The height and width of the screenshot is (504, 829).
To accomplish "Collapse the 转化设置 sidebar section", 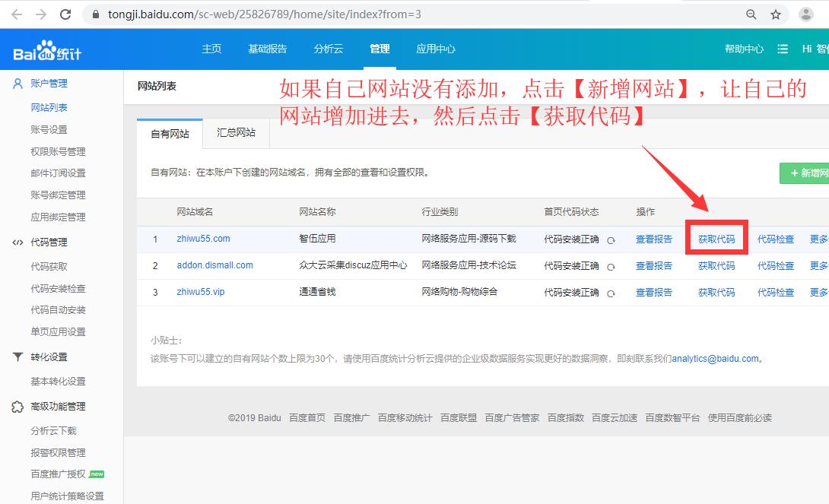I will (x=49, y=357).
